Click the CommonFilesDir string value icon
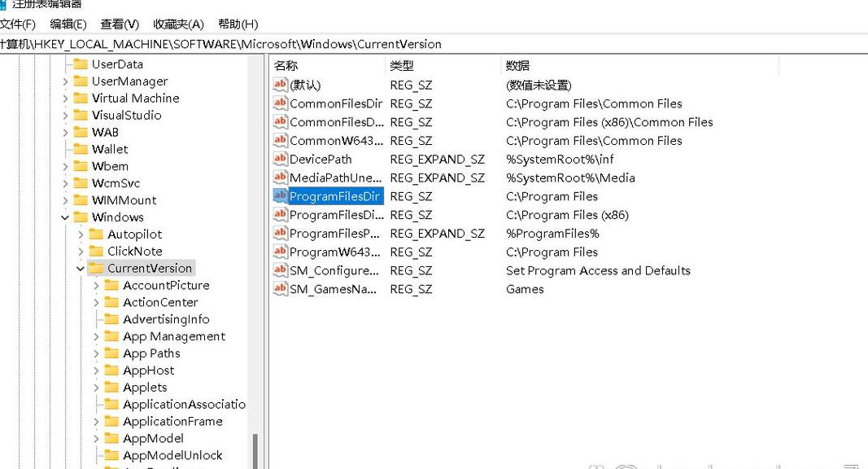Screen dimensions: 868x469 click(x=281, y=103)
